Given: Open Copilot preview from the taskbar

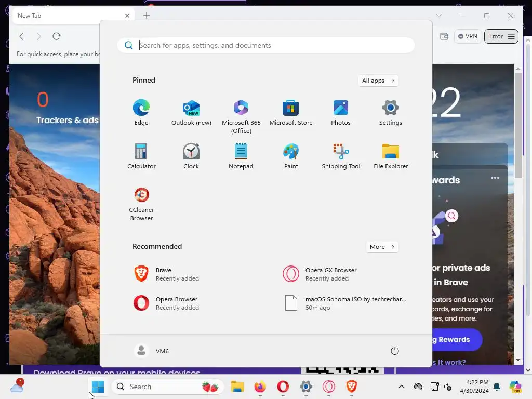Looking at the screenshot, I should pyautogui.click(x=515, y=387).
